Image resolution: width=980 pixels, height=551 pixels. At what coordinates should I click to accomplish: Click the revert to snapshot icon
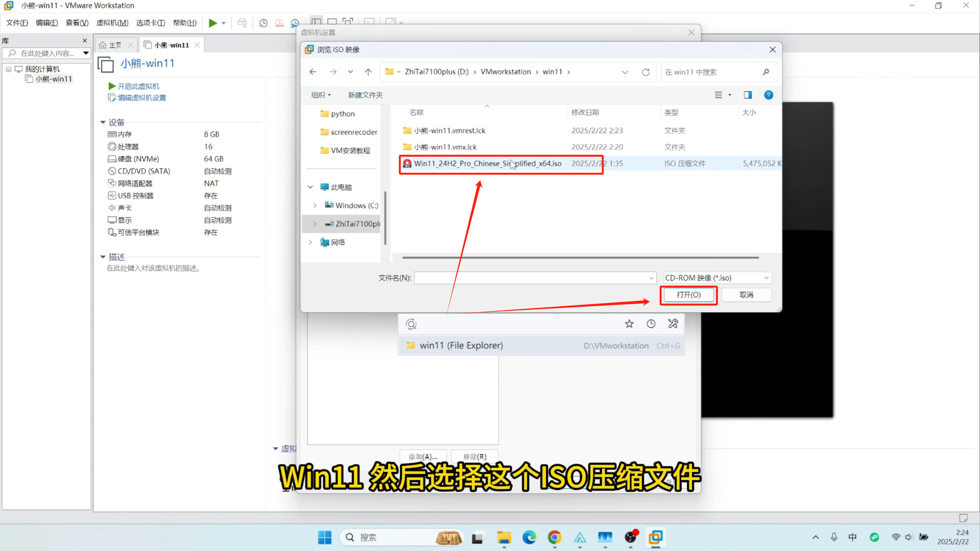point(279,23)
